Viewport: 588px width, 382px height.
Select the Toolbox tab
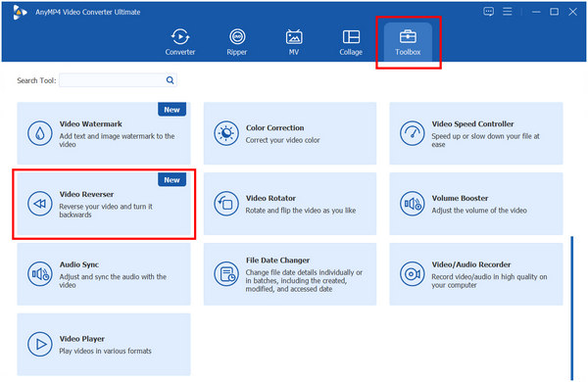[408, 42]
